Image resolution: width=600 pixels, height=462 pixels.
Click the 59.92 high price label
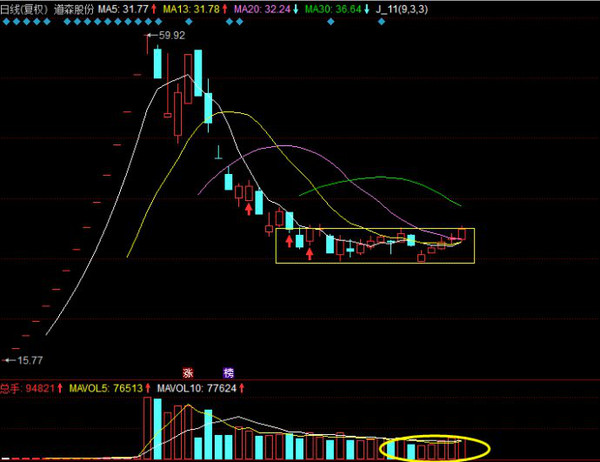click(x=172, y=35)
